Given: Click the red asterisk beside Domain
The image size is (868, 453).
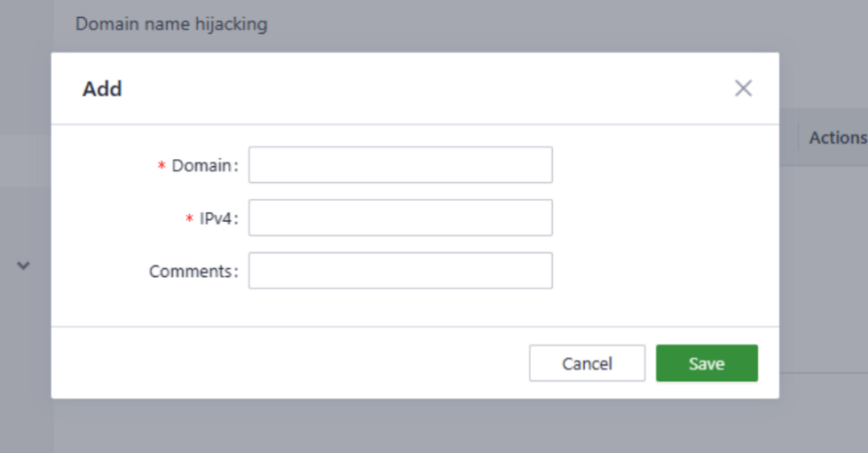Looking at the screenshot, I should [162, 166].
